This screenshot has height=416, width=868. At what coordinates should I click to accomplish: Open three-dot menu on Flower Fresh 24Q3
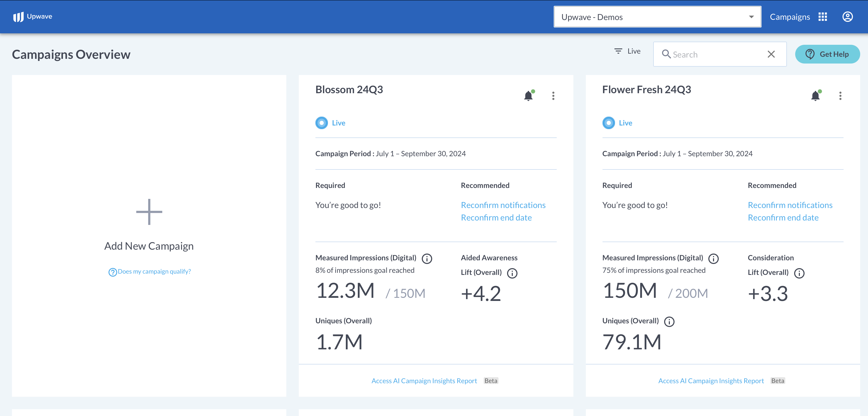840,96
